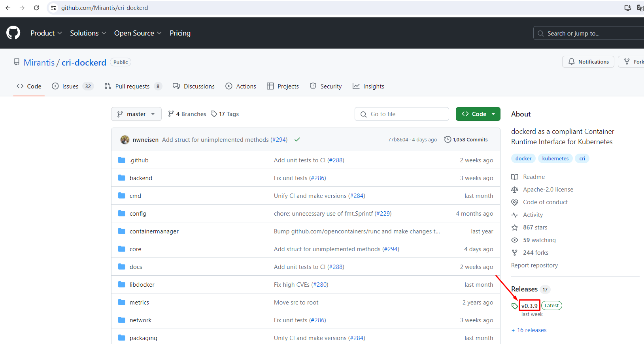Click the site info icon in address bar
Screen dimensions: 644x344
pyautogui.click(x=53, y=8)
